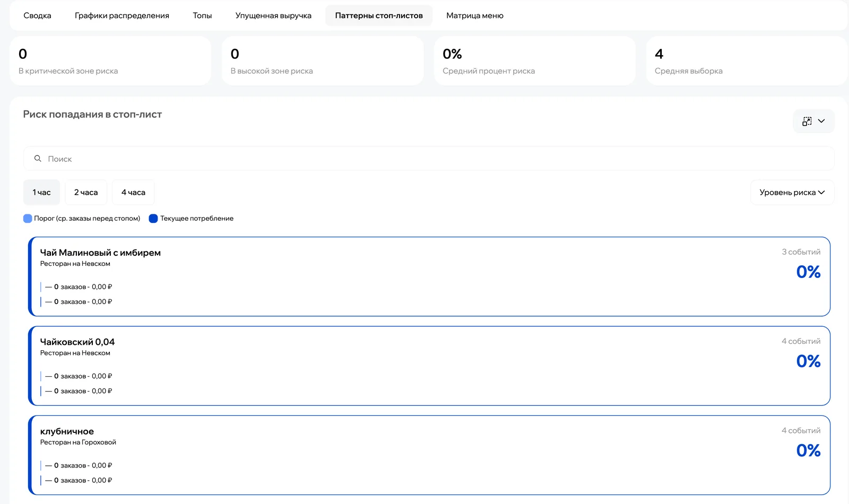
Task: Click the view layout icon
Action: tap(807, 121)
